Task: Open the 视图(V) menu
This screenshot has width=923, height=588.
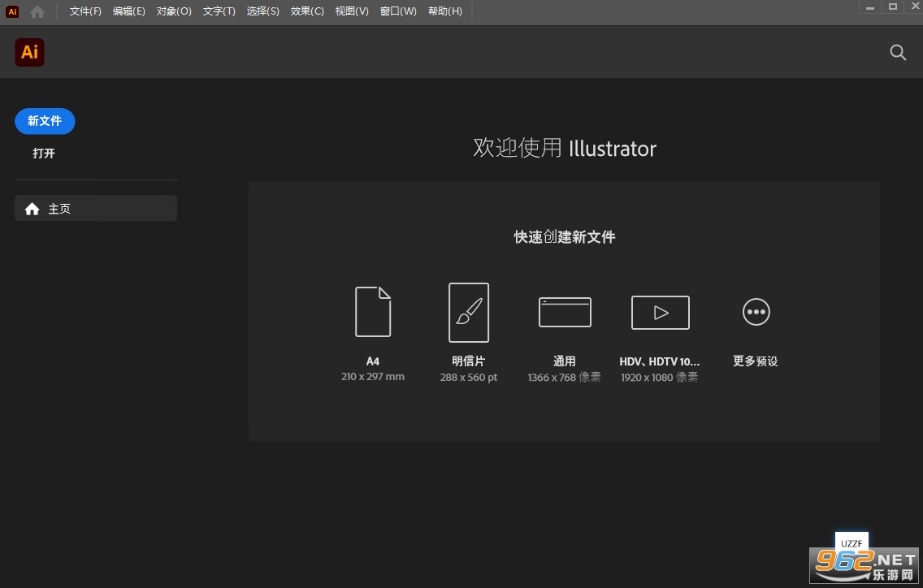Action: pyautogui.click(x=352, y=11)
